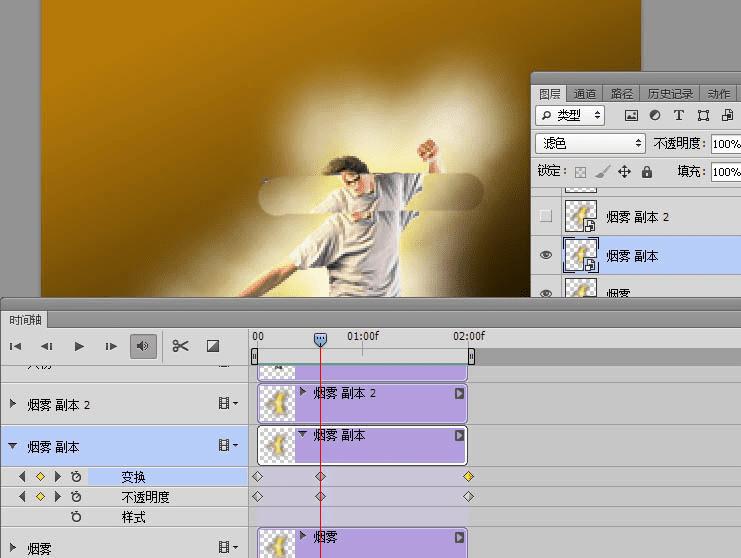The width and height of the screenshot is (741, 558).
Task: Hide layer 烟雾 副本 eye icon
Action: (x=546, y=255)
